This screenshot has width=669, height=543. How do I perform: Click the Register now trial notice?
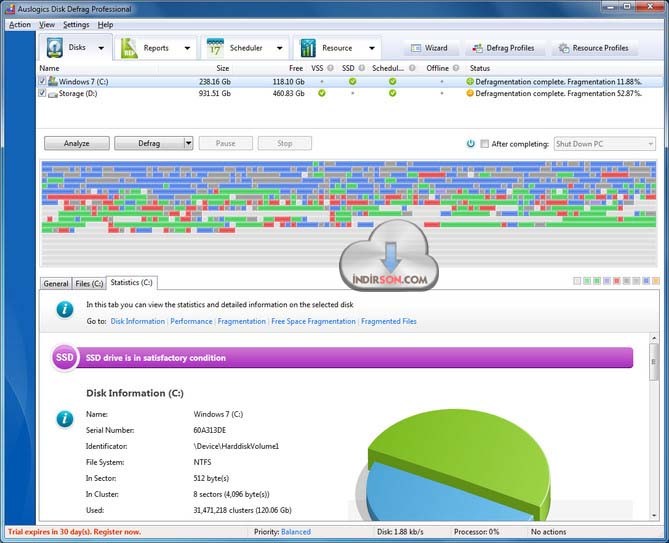[x=75, y=531]
